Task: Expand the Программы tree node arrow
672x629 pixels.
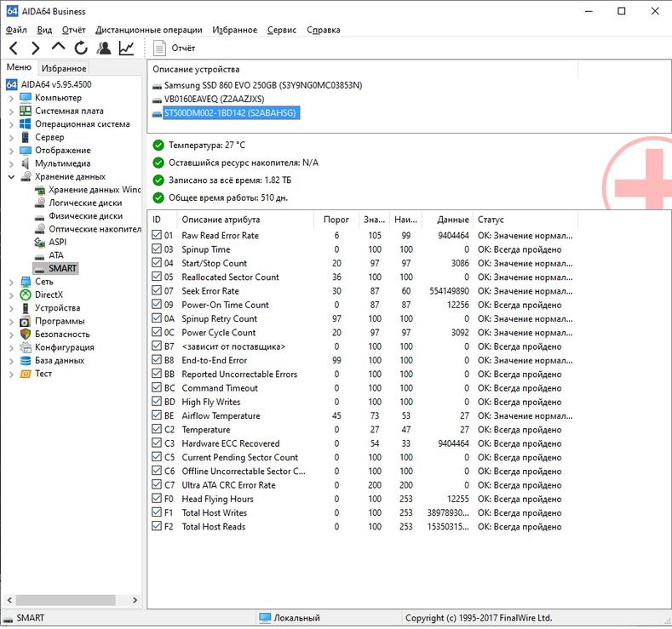Action: coord(12,322)
